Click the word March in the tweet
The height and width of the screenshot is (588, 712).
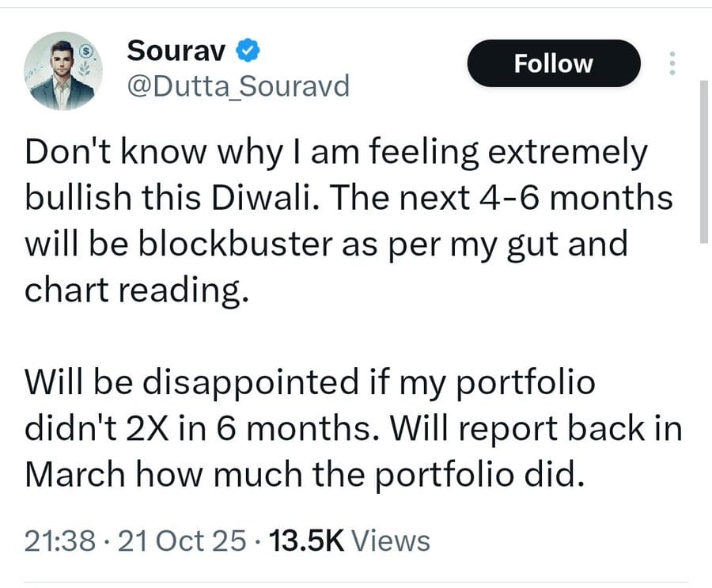(75, 475)
